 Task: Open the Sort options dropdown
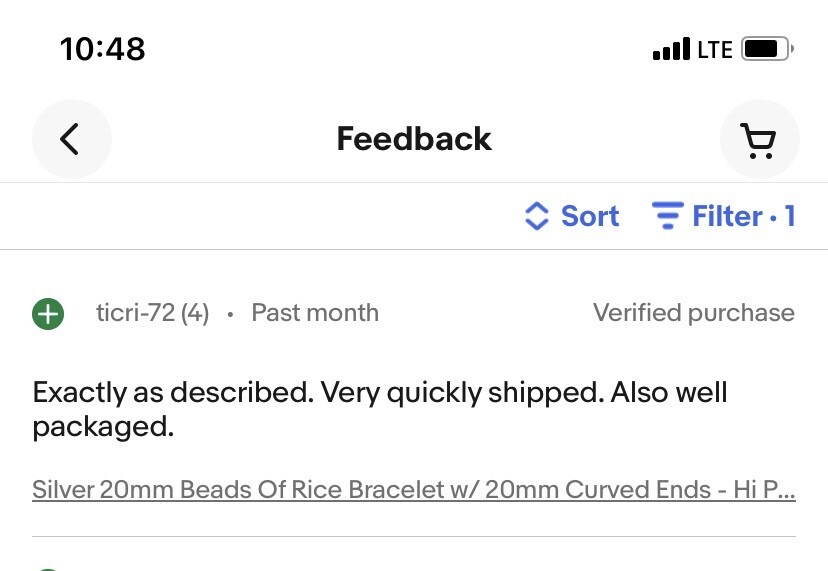point(572,216)
